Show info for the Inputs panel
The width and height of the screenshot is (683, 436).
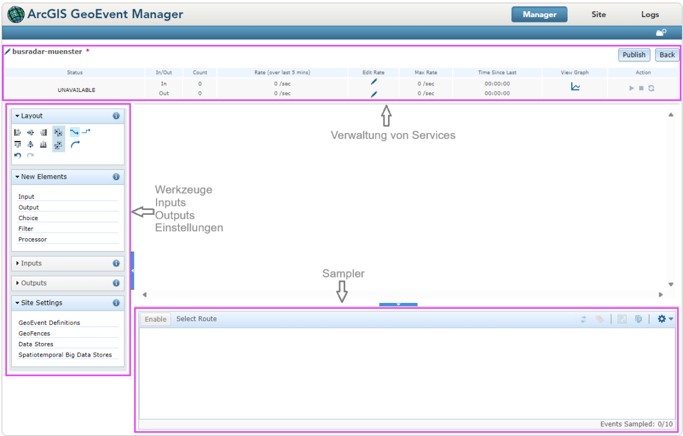(x=116, y=263)
